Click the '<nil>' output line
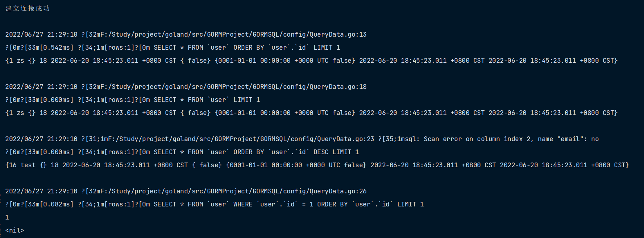Viewport: 644px width, 238px height. tap(14, 230)
